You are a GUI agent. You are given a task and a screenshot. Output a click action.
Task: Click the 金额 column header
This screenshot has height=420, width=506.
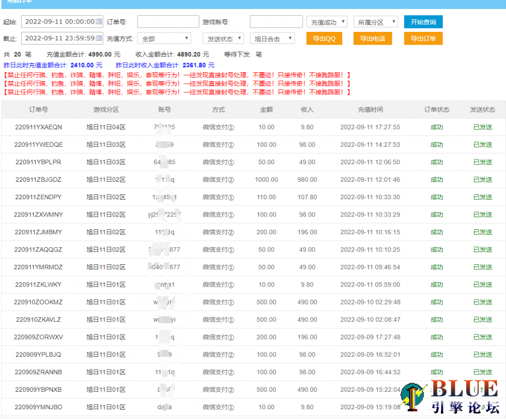tap(266, 110)
